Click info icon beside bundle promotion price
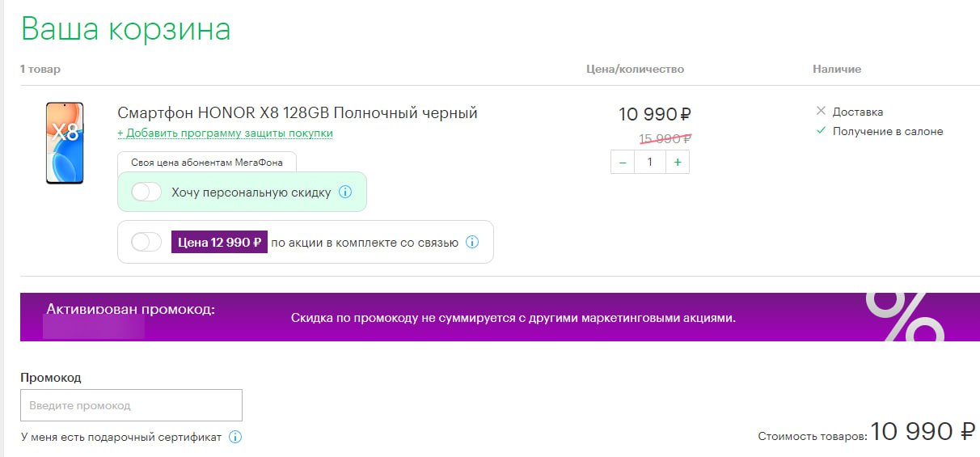Viewport: 980px width, 457px height. pyautogui.click(x=472, y=242)
